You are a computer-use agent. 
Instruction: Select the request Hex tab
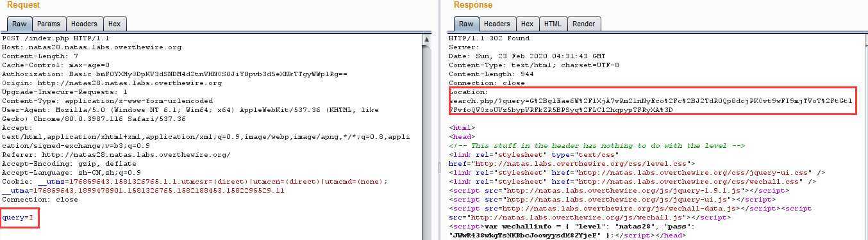click(114, 24)
